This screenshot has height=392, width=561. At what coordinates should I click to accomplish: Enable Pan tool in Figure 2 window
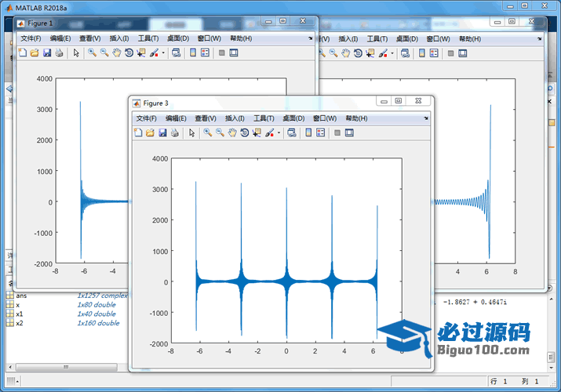coord(345,53)
